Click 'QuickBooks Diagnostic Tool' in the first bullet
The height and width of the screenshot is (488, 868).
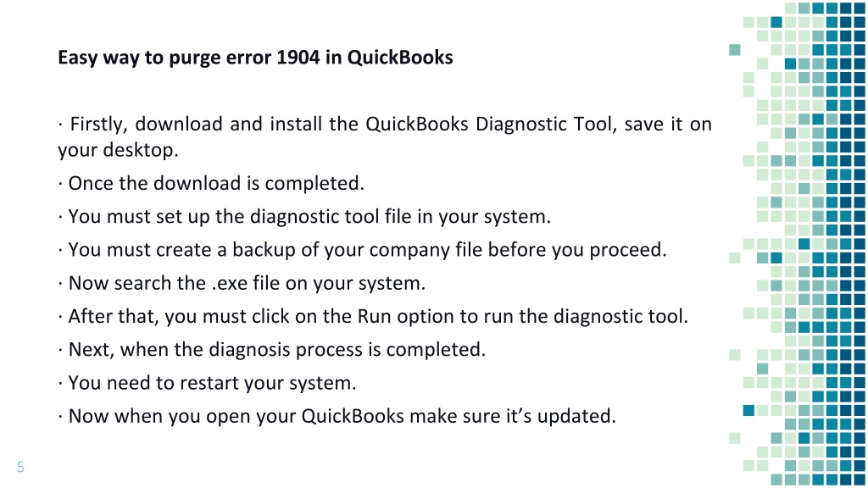491,124
